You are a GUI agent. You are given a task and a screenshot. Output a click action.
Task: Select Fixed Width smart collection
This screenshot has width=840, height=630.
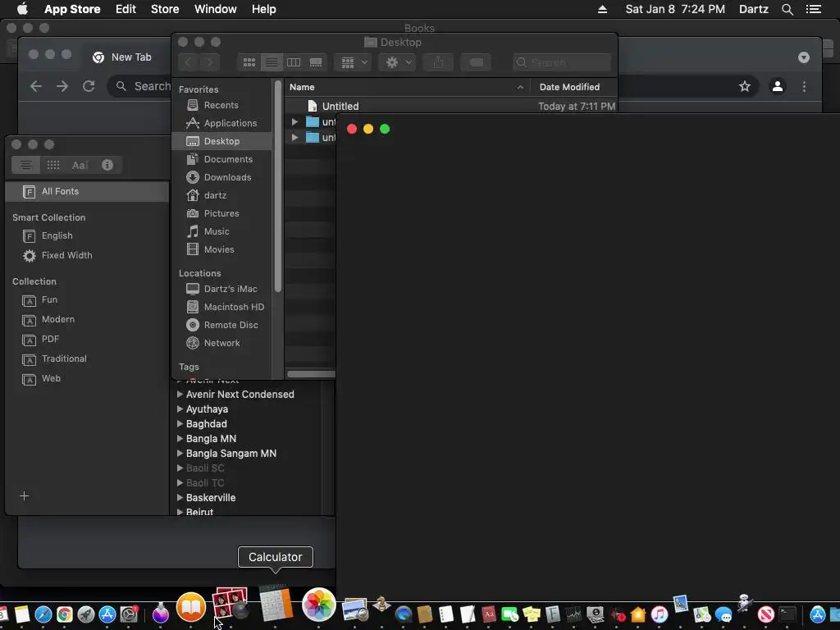pos(87,256)
